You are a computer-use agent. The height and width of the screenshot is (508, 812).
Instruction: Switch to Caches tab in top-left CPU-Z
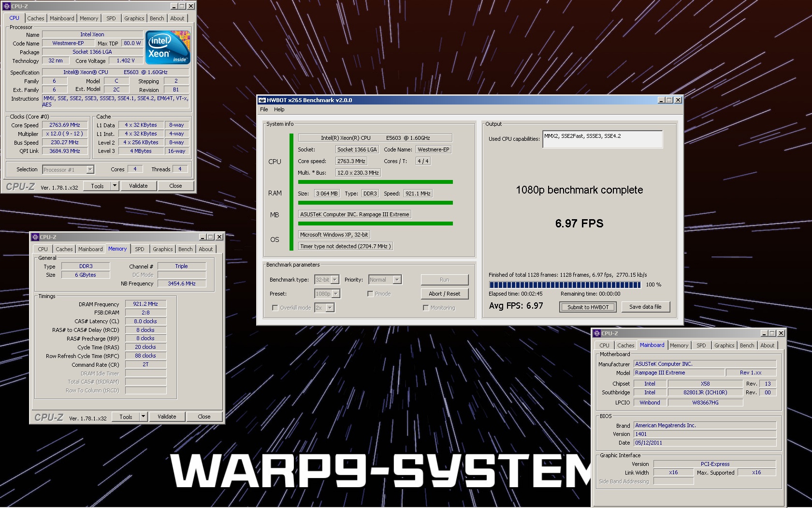coord(36,18)
